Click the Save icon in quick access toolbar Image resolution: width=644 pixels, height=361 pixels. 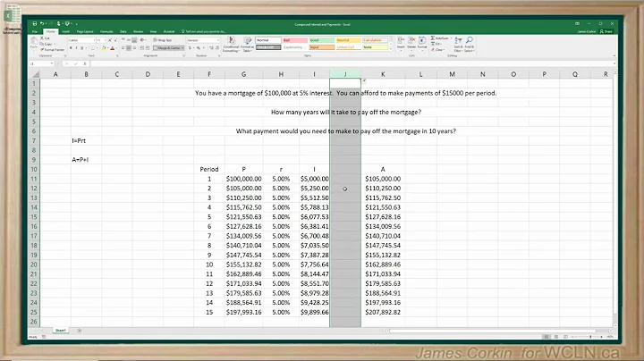point(35,24)
